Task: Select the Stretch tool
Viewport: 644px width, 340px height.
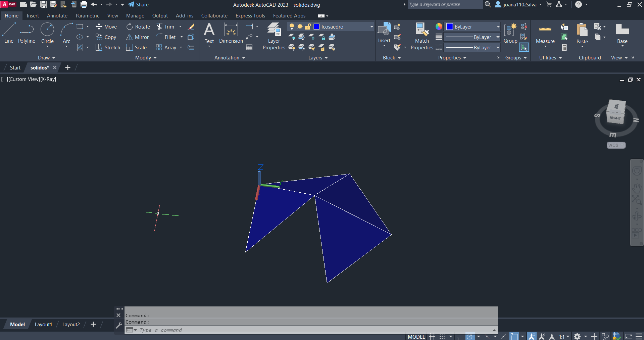Action: click(108, 48)
